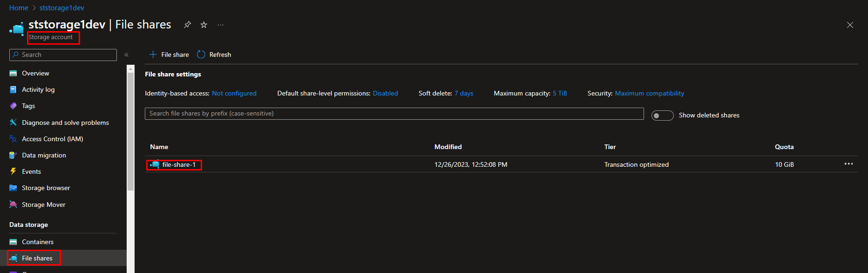The height and width of the screenshot is (273, 868).
Task: Click the Data storage section heading
Action: tap(28, 225)
